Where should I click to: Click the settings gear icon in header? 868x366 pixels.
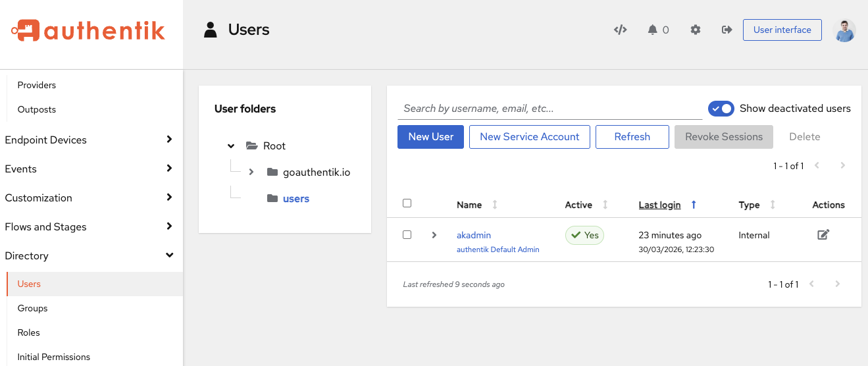click(695, 30)
